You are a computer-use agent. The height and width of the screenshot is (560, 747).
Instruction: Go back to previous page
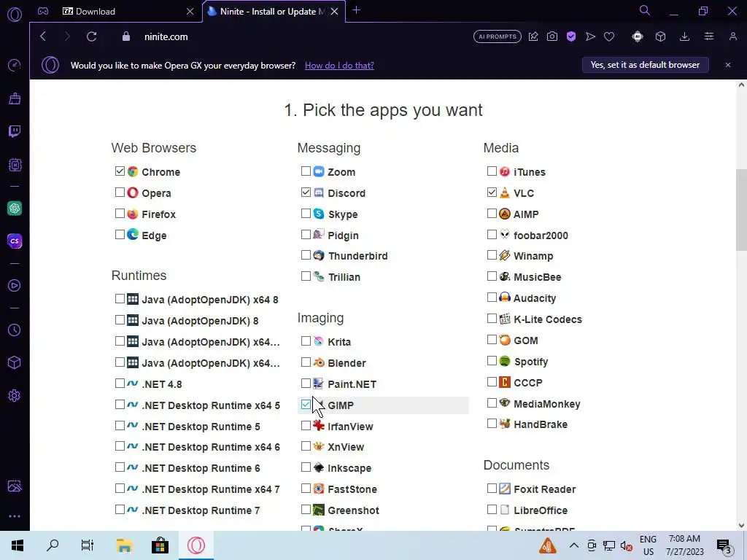43,36
